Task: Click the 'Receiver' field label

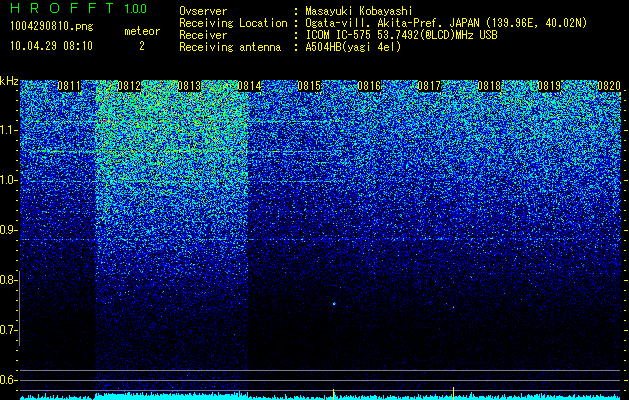Action: coord(203,35)
